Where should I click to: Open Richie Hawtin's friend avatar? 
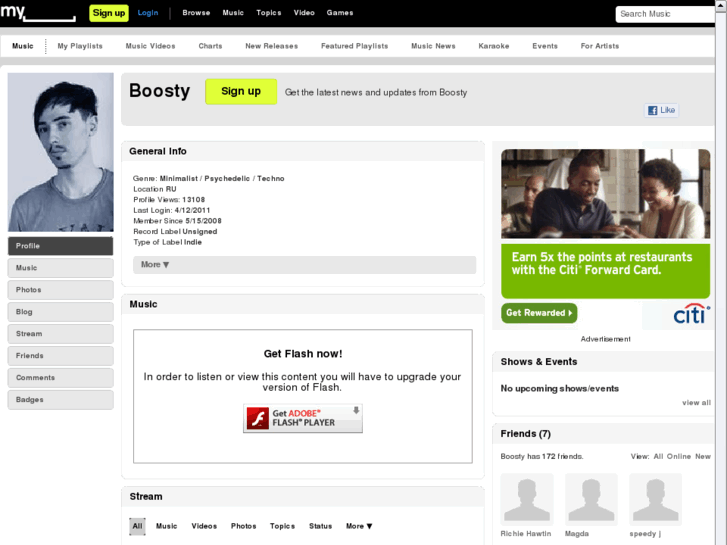pos(527,499)
